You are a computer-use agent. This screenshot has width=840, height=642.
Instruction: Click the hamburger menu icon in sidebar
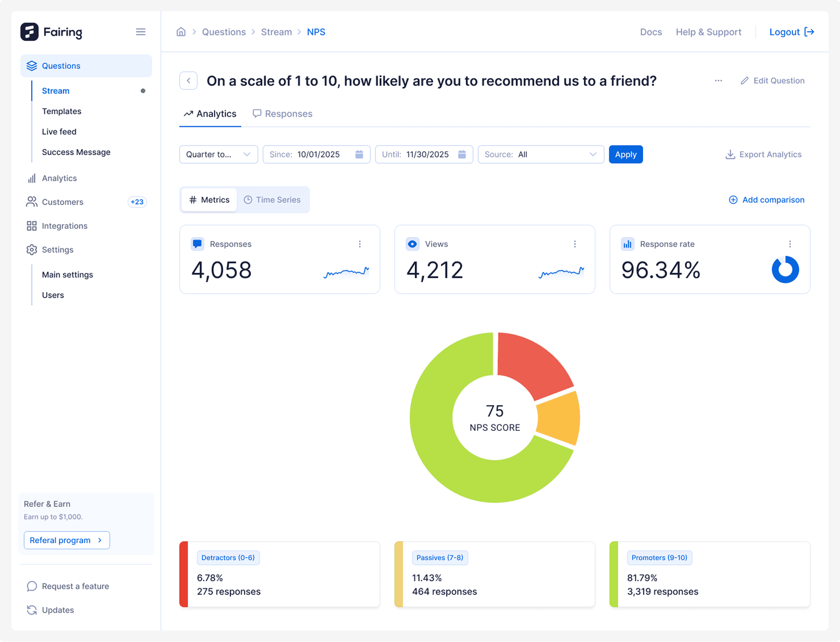[141, 32]
